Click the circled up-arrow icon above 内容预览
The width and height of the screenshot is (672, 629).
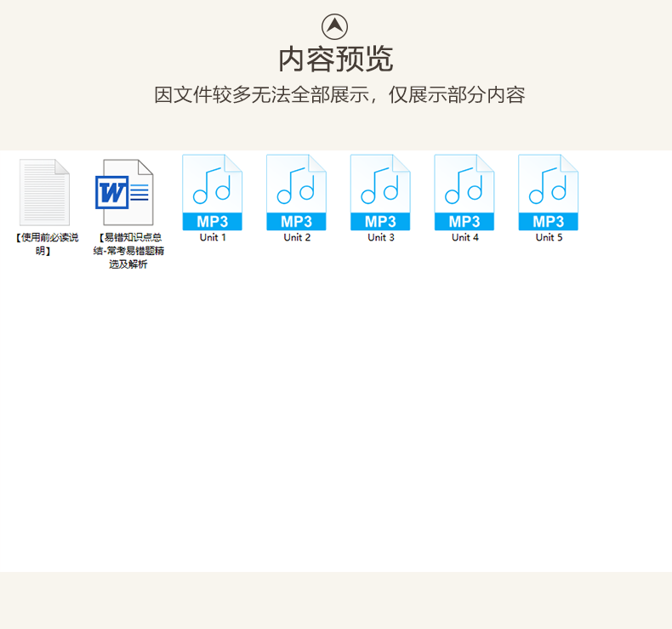pos(334,26)
